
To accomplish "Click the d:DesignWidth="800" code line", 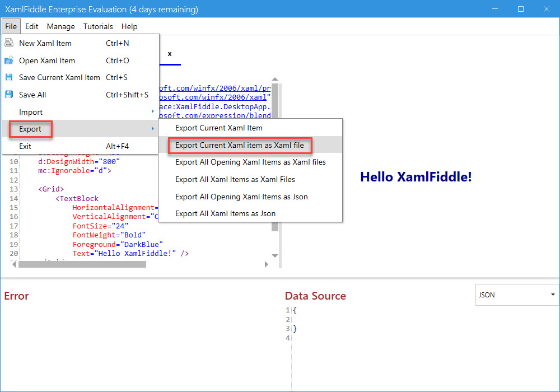I will [79, 162].
